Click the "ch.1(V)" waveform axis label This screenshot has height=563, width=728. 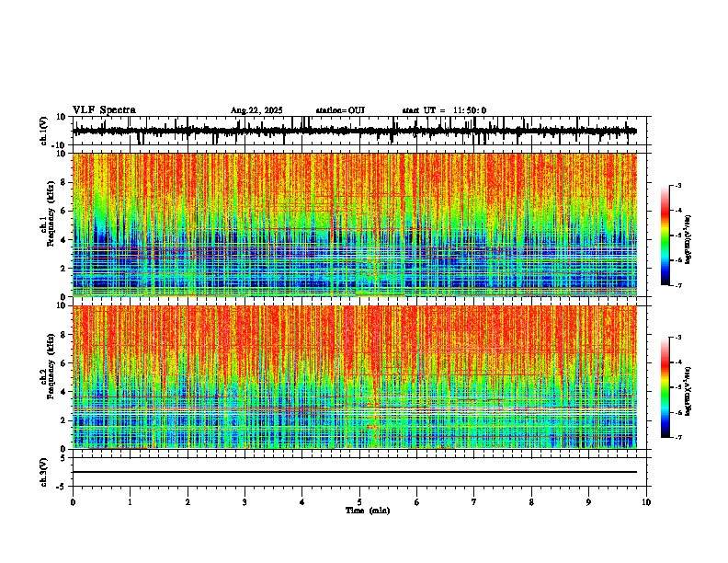pyautogui.click(x=44, y=131)
